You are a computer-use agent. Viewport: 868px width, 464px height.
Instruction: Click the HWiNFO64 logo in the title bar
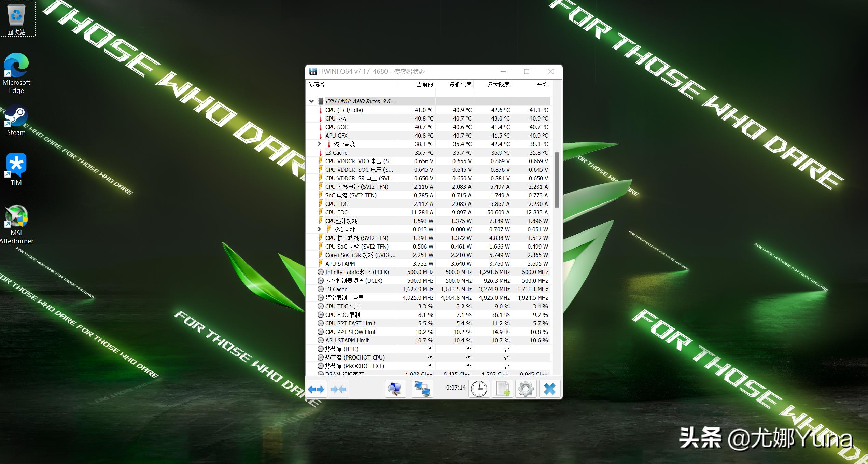coord(314,71)
